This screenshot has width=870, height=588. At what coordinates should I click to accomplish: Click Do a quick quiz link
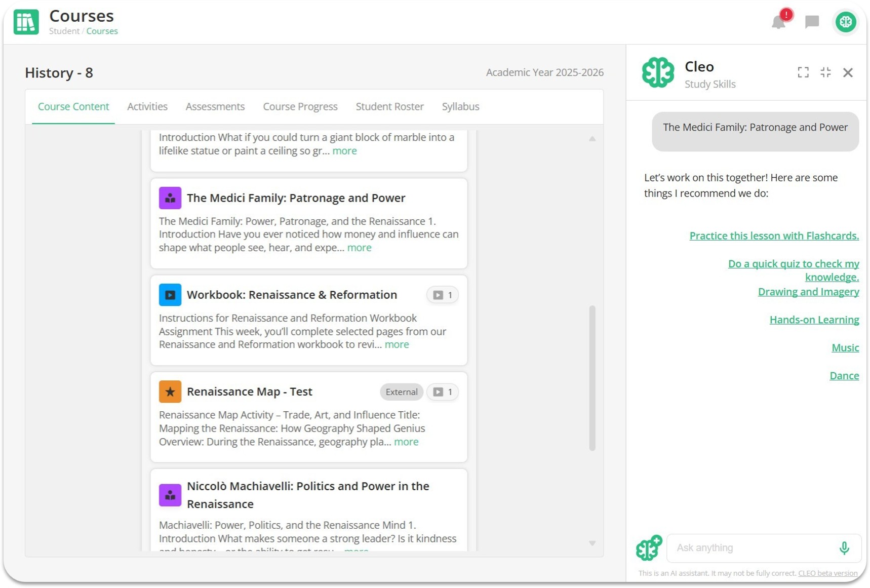(x=794, y=270)
